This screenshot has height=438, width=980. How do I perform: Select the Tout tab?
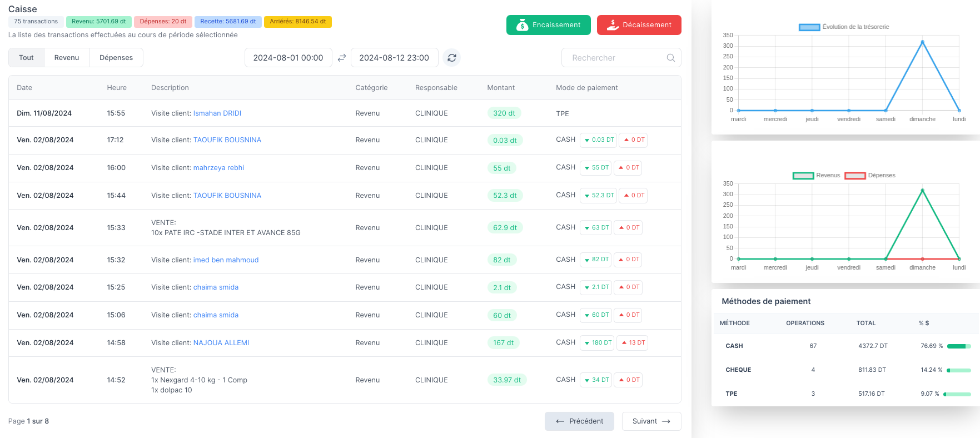(26, 58)
